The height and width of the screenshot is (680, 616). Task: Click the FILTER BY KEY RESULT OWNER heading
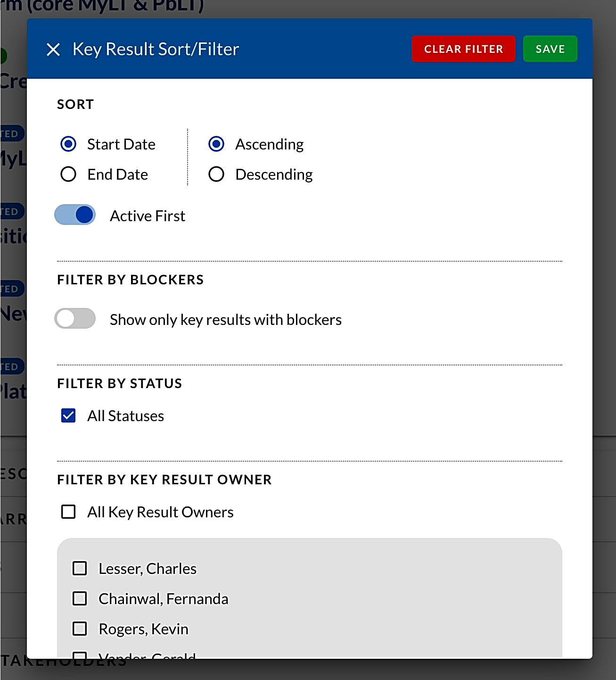[x=164, y=480]
